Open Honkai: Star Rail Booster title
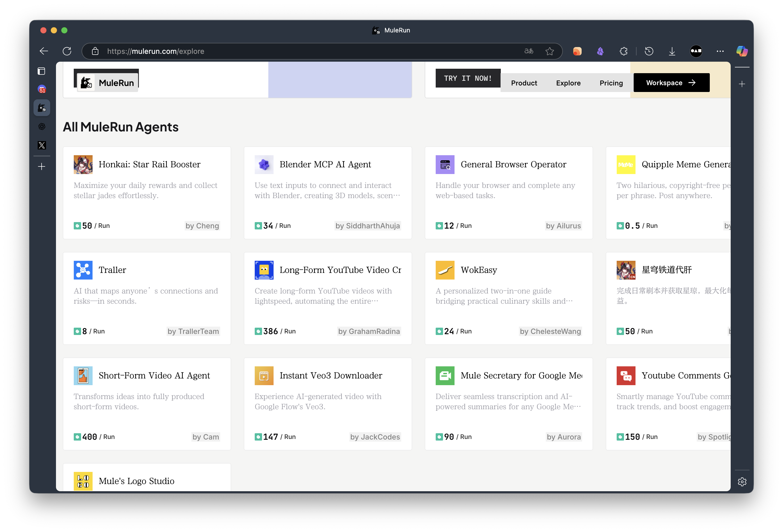 149,164
